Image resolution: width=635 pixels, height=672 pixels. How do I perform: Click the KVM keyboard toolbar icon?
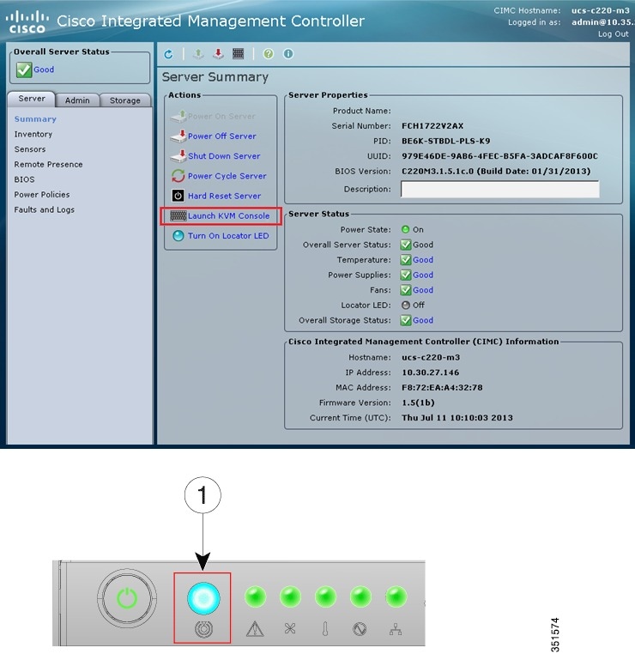click(x=239, y=53)
